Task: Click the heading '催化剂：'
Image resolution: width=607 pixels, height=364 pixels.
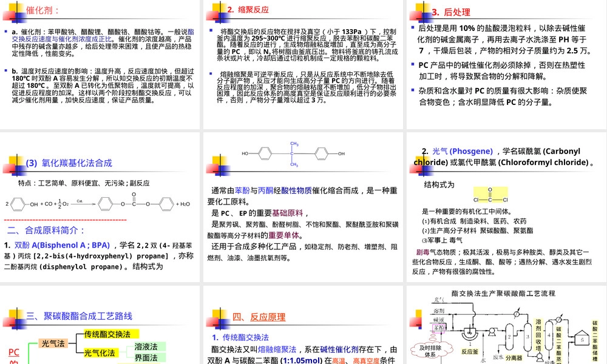Action: (42, 10)
